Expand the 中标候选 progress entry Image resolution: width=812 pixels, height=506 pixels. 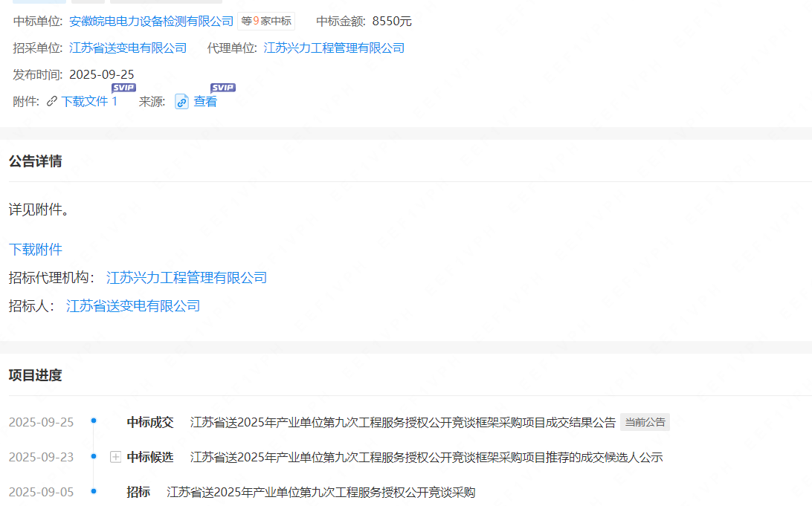tap(115, 457)
